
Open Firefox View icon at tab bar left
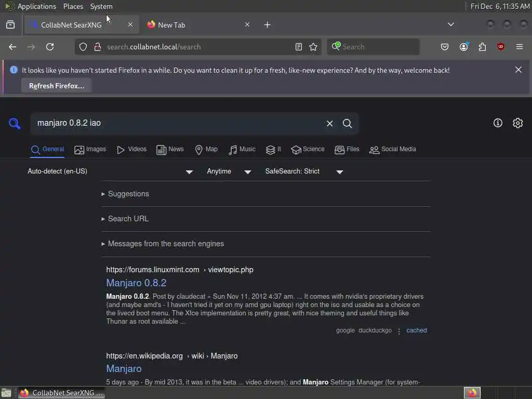pos(10,25)
